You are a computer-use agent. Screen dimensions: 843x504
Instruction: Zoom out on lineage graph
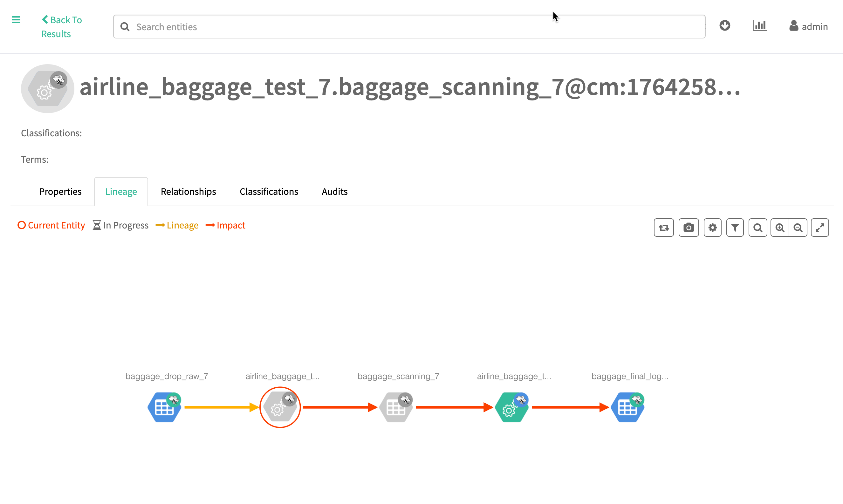798,228
